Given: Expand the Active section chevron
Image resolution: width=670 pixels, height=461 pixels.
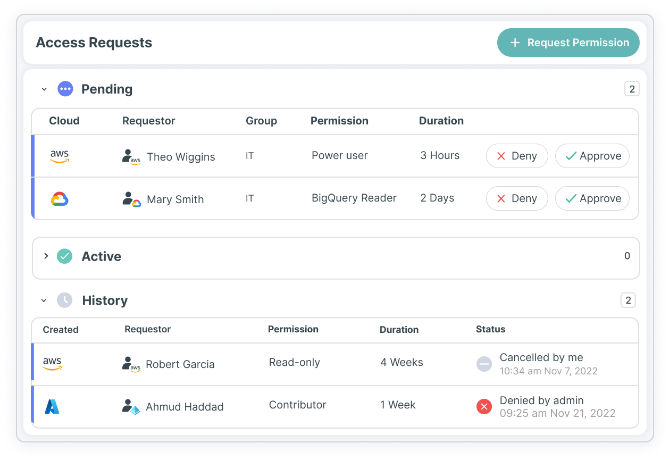Looking at the screenshot, I should [45, 256].
